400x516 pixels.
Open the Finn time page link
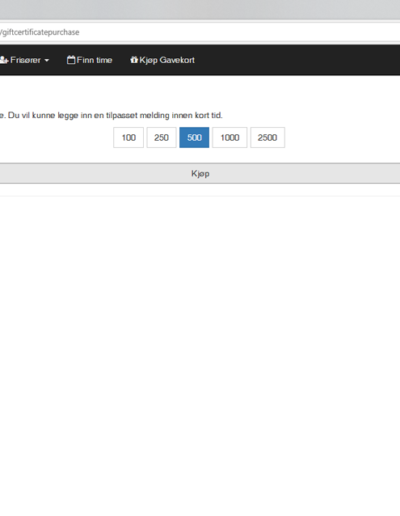(x=94, y=60)
